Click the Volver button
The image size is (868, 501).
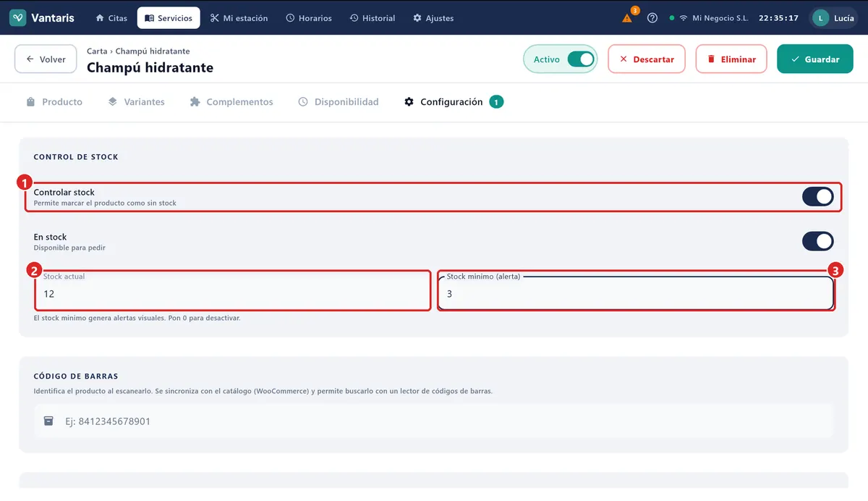tap(46, 59)
